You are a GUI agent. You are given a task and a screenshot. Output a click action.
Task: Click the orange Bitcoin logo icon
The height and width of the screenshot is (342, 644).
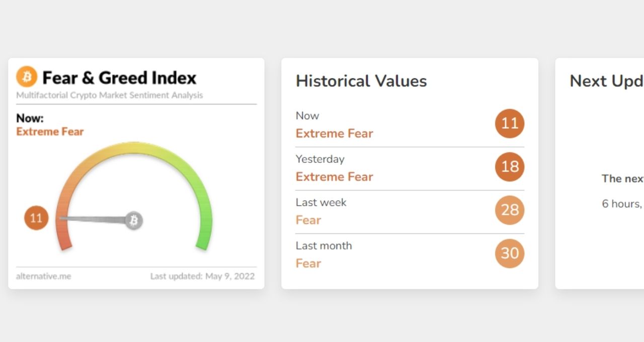27,77
